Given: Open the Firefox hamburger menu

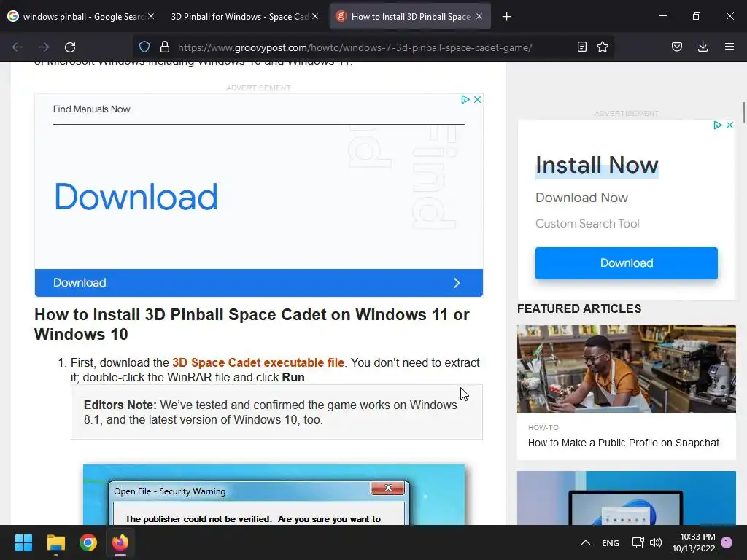Looking at the screenshot, I should pyautogui.click(x=729, y=47).
